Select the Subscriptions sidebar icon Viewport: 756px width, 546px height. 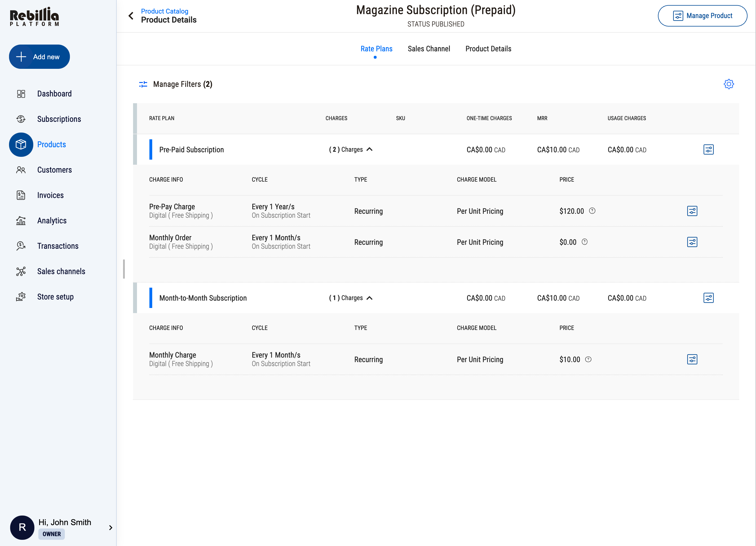(21, 119)
